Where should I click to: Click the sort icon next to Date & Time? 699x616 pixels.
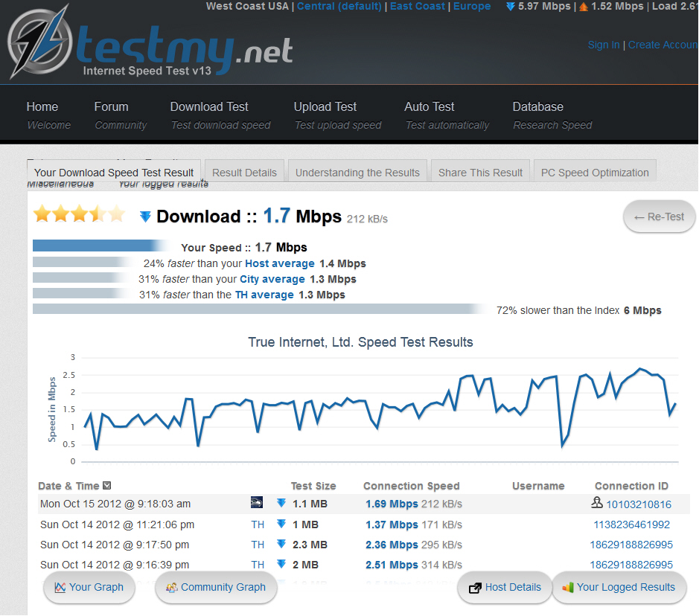tap(107, 486)
